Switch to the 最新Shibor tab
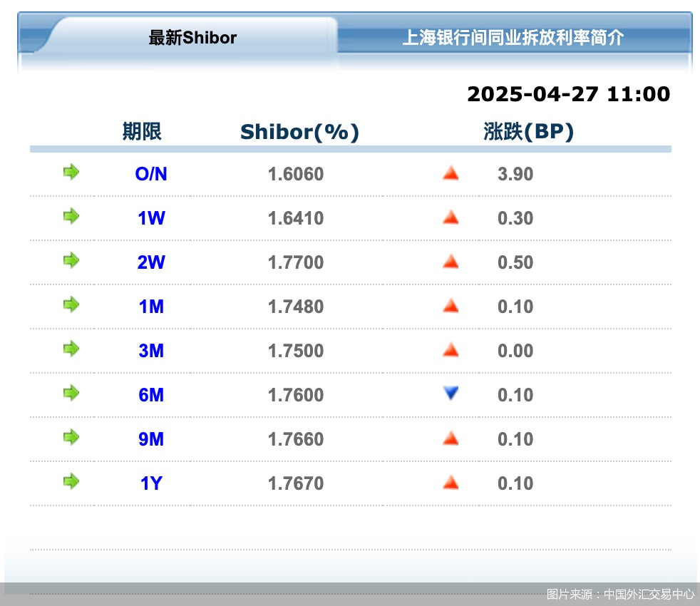 [192, 38]
